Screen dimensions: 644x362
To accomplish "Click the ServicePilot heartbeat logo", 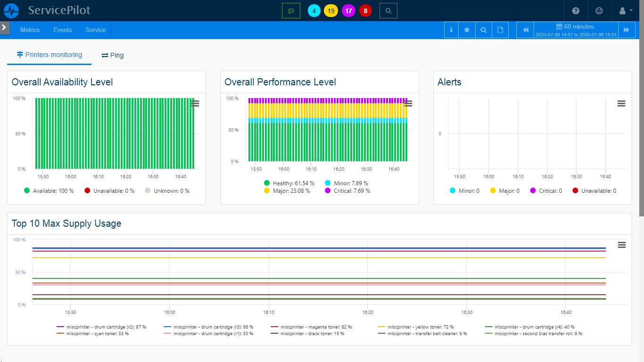I will click(11, 10).
